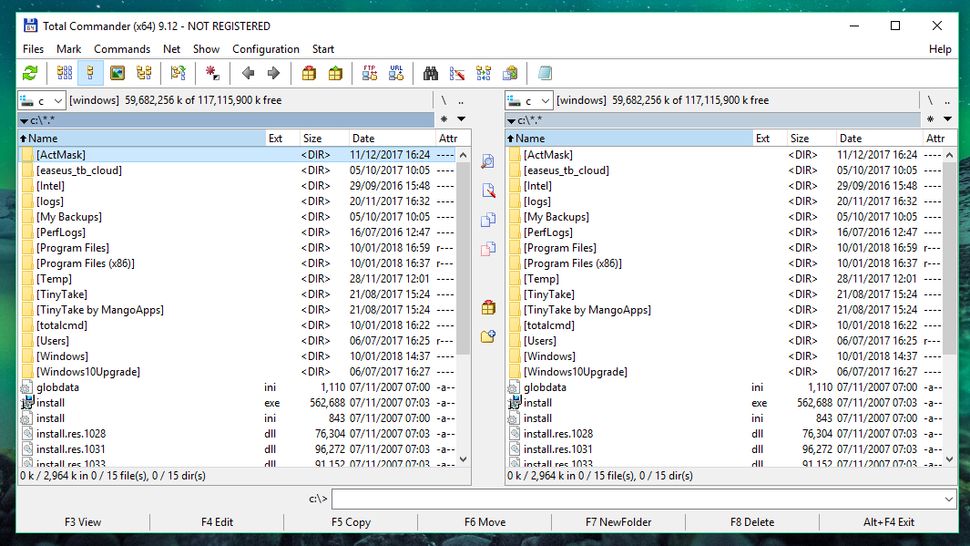Open the Net menu

pos(171,49)
